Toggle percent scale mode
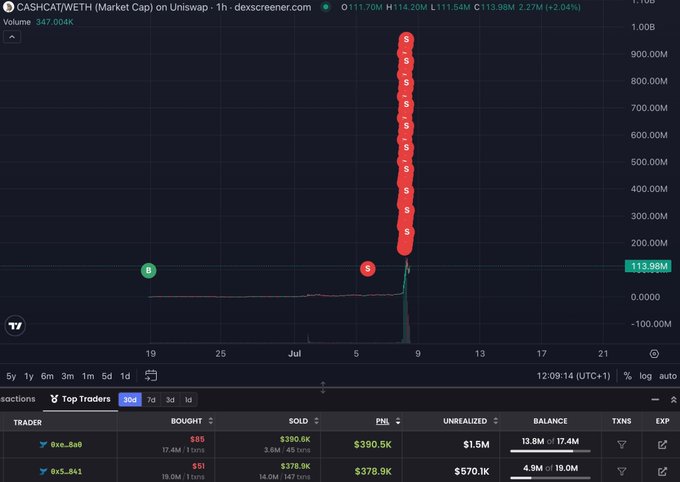Viewport: 680px width, 482px height. [x=628, y=376]
